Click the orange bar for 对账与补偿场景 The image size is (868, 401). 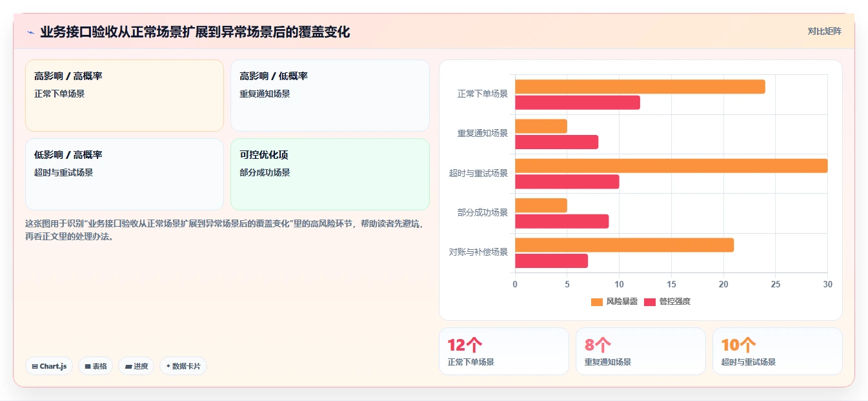point(624,245)
